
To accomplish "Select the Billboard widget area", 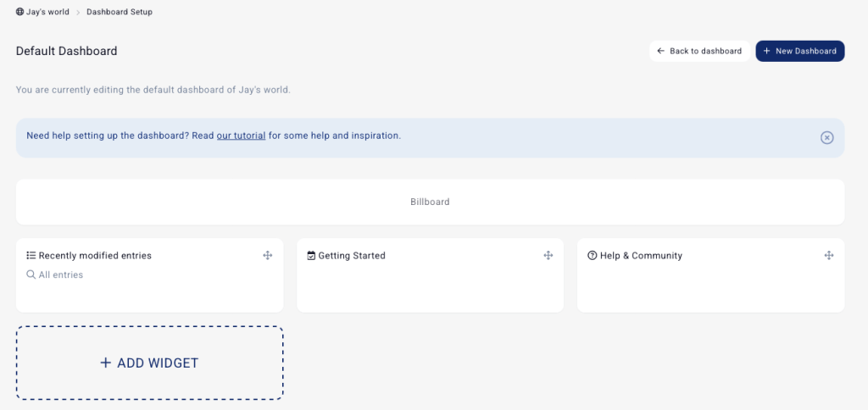I will [x=430, y=202].
